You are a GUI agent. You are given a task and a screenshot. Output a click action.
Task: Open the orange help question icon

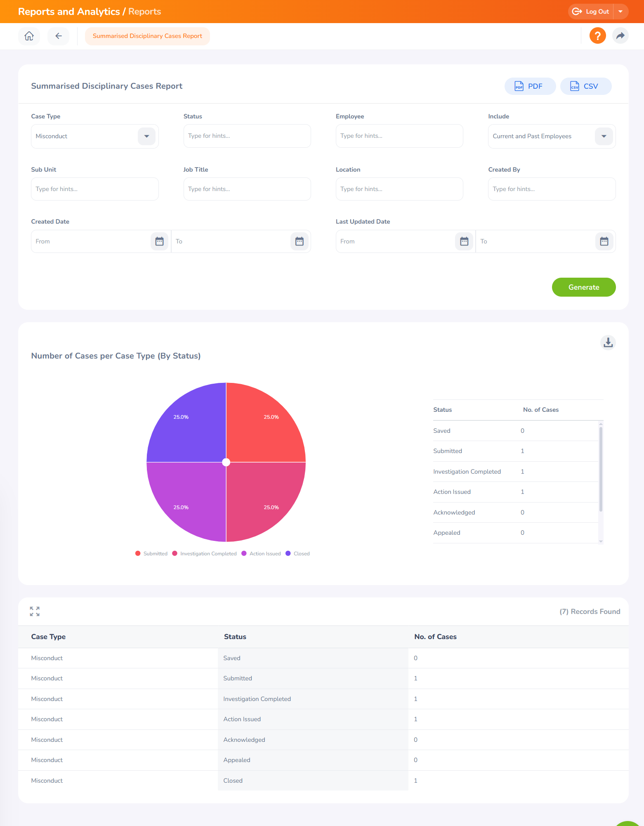click(x=597, y=36)
